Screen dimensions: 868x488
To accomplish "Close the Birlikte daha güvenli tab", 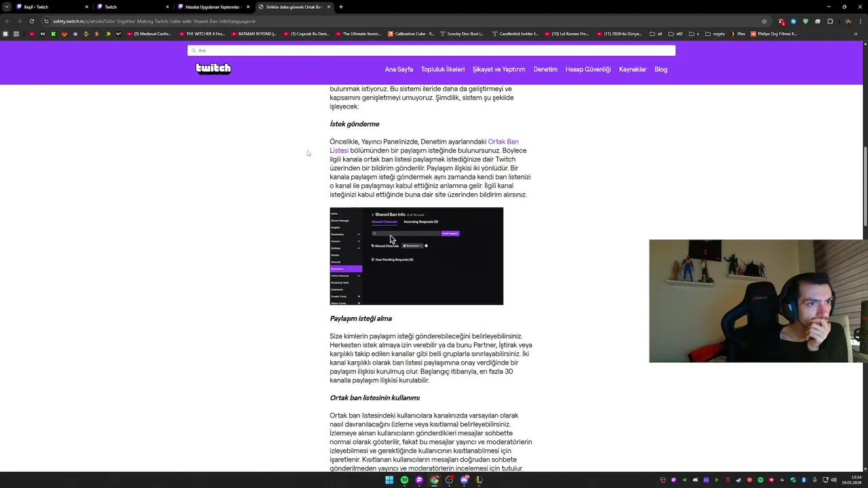I will coord(329,7).
